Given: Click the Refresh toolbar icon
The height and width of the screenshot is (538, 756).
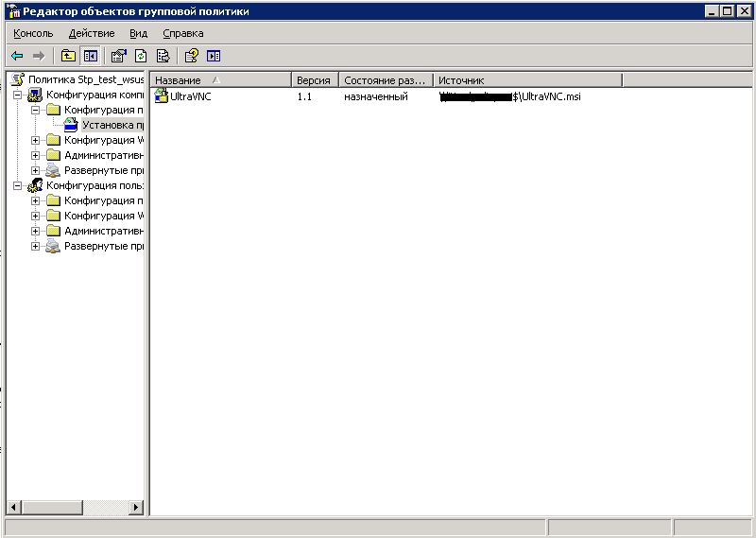Looking at the screenshot, I should (x=141, y=56).
